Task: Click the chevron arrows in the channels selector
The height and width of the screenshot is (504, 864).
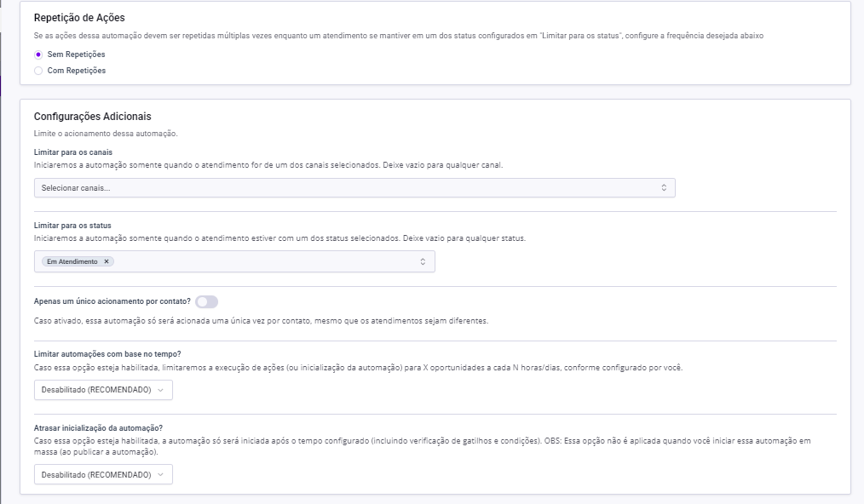Action: coord(664,187)
